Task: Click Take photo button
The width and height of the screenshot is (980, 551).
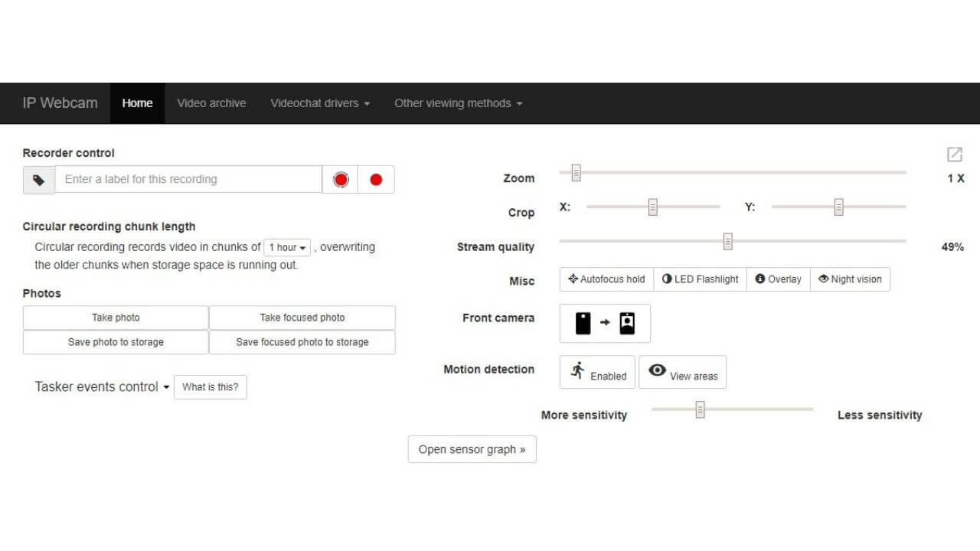Action: coord(116,318)
